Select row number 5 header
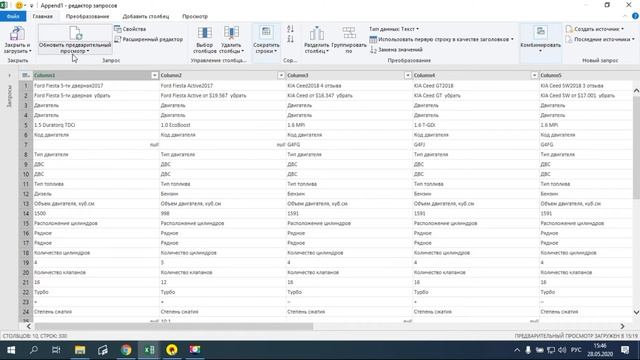This screenshot has height=360, width=640. [x=26, y=125]
